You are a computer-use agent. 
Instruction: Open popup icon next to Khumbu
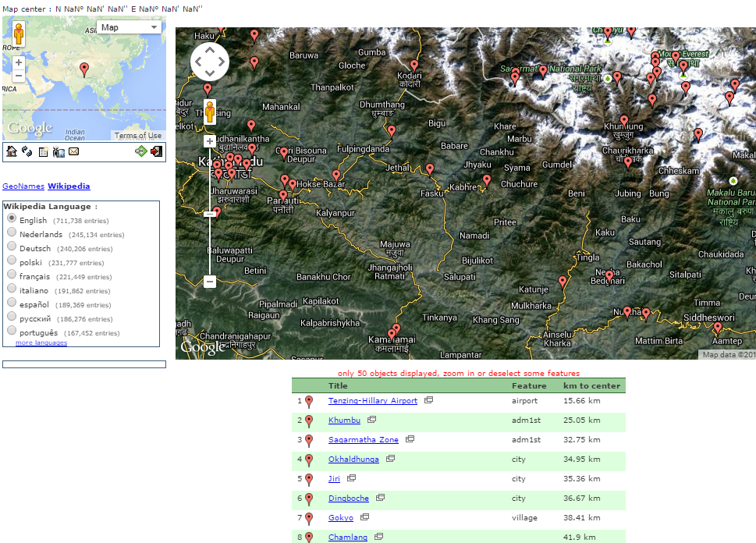371,419
